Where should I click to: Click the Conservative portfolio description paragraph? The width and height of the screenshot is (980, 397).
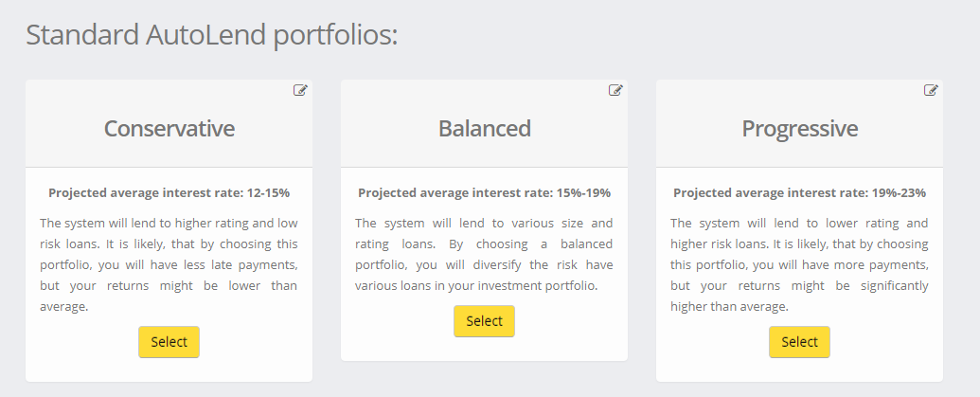click(169, 264)
